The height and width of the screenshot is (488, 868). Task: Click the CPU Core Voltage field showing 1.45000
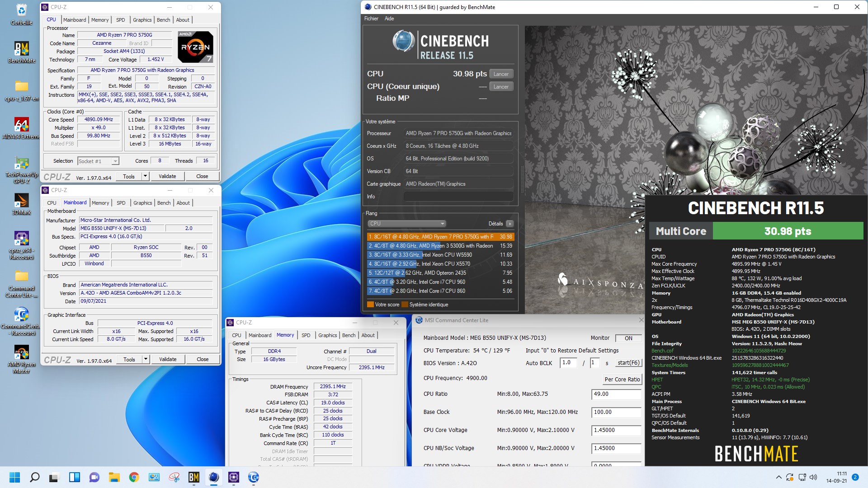tap(616, 430)
